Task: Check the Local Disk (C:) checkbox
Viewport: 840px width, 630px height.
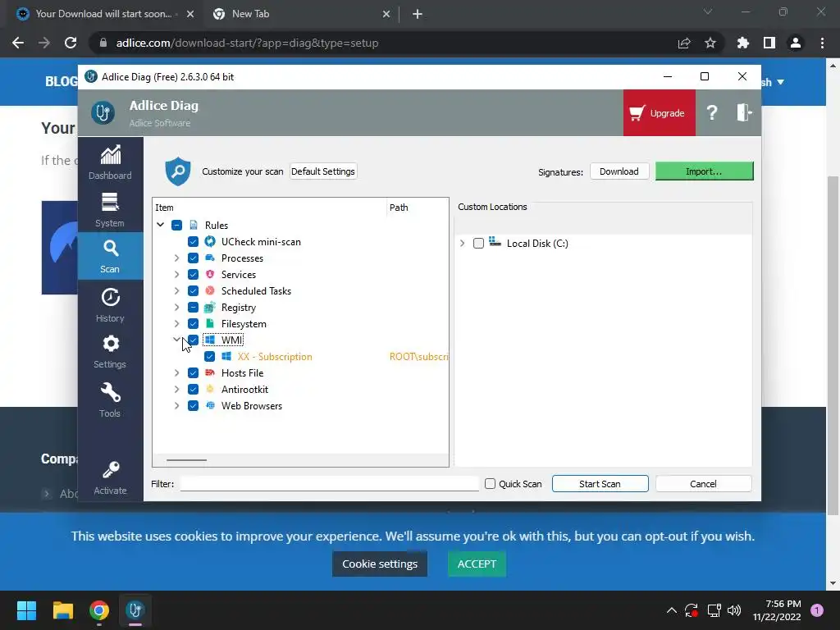Action: click(478, 243)
